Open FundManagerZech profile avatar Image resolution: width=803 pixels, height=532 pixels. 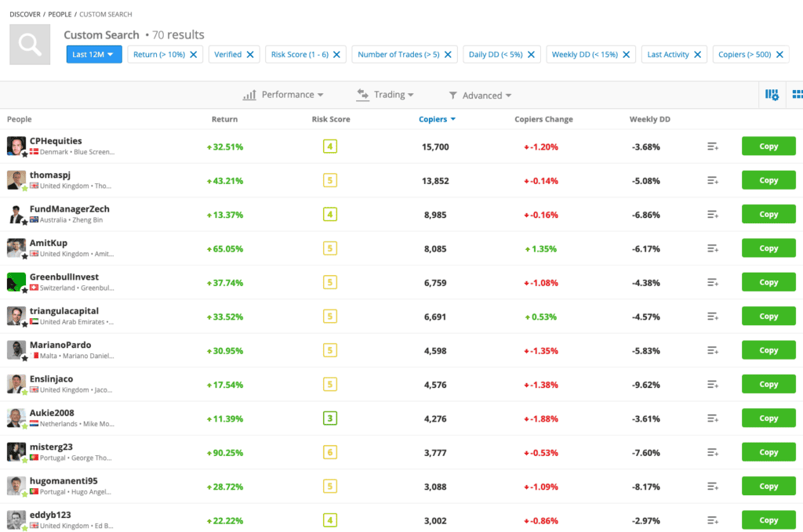pyautogui.click(x=16, y=214)
